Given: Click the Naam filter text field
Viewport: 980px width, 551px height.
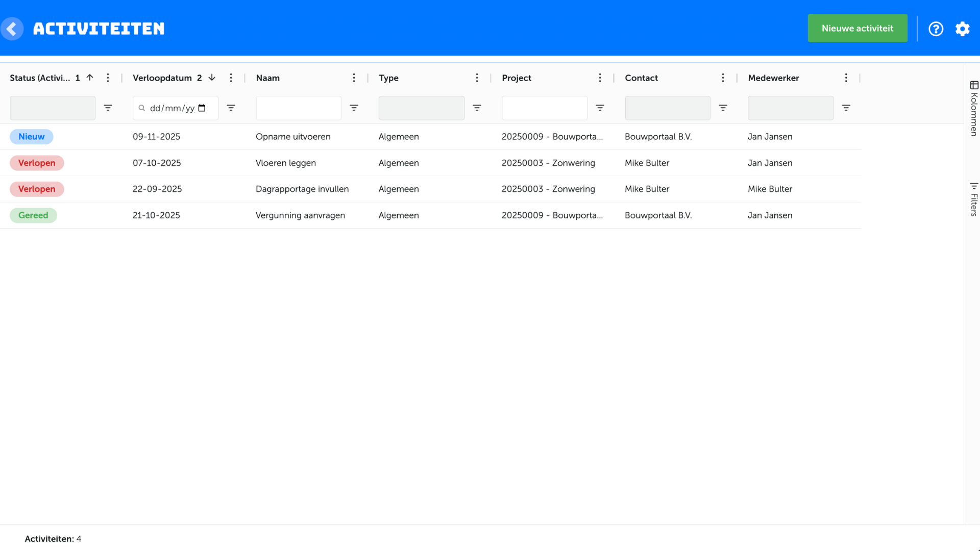Looking at the screenshot, I should [x=299, y=108].
